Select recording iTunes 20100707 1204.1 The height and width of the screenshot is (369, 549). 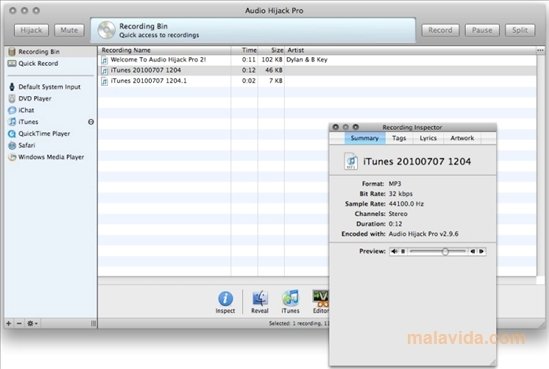coord(317,81)
